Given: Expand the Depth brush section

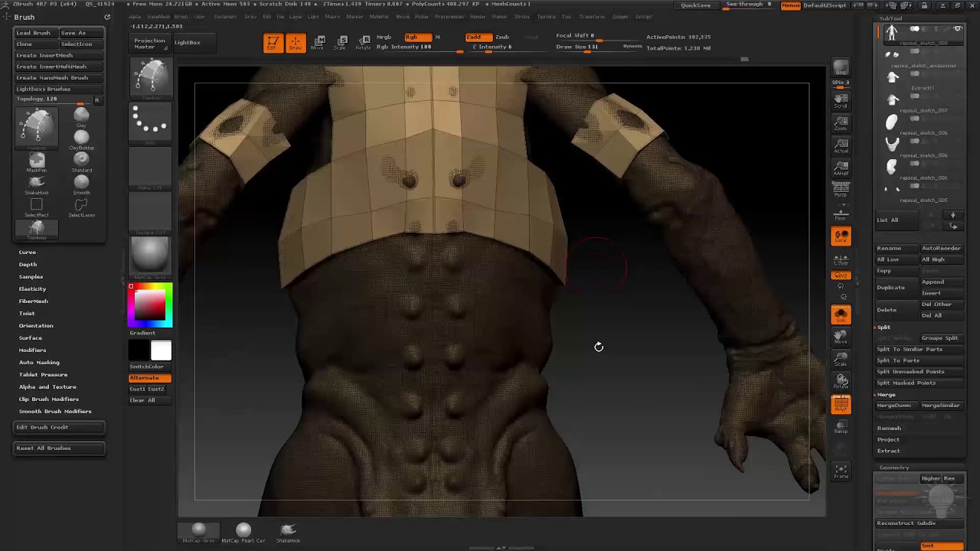Looking at the screenshot, I should point(28,264).
